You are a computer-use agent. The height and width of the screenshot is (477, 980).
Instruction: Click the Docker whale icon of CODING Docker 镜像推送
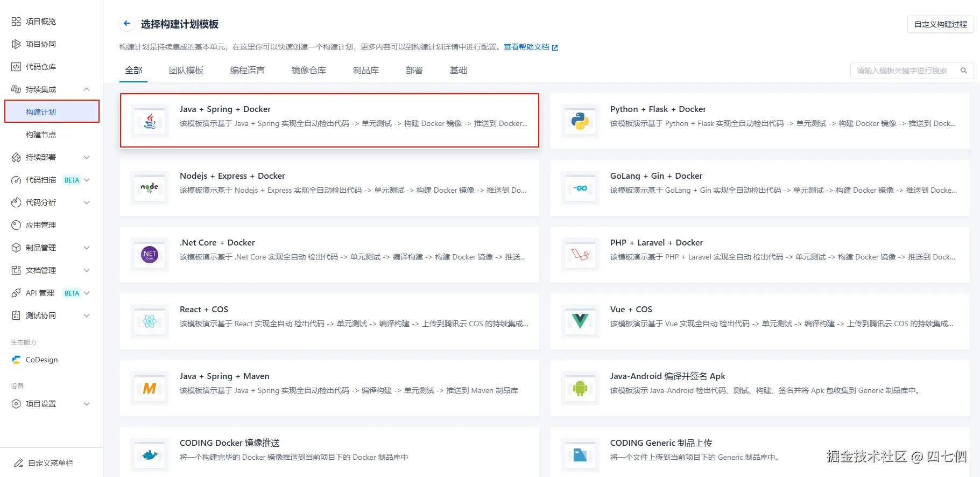150,455
